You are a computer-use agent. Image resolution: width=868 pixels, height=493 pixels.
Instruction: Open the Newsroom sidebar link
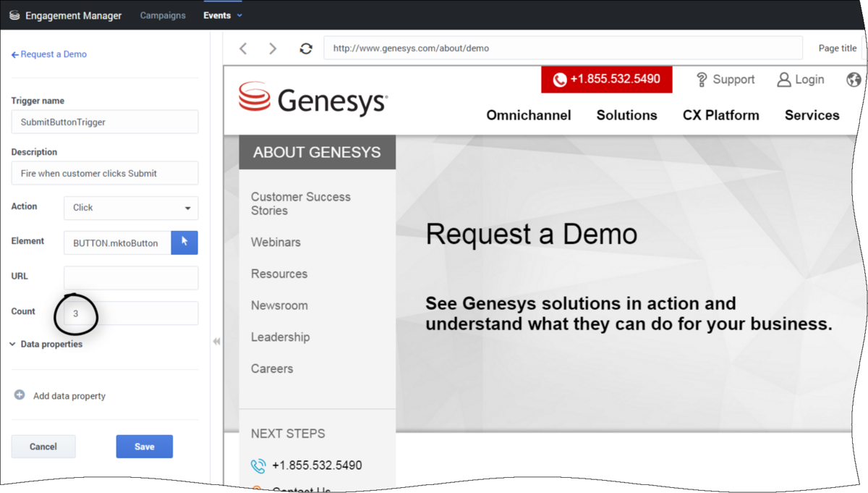[x=279, y=306]
